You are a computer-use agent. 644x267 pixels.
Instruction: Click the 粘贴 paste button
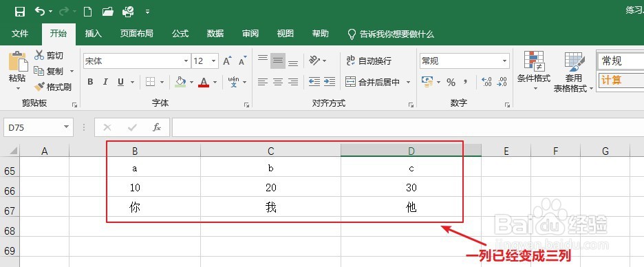click(x=18, y=71)
